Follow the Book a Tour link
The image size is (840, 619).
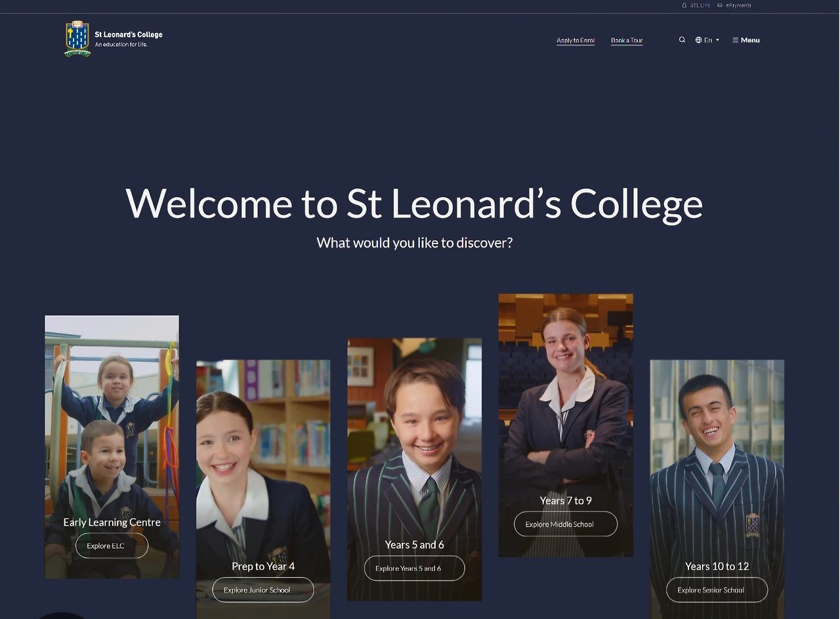click(x=627, y=41)
